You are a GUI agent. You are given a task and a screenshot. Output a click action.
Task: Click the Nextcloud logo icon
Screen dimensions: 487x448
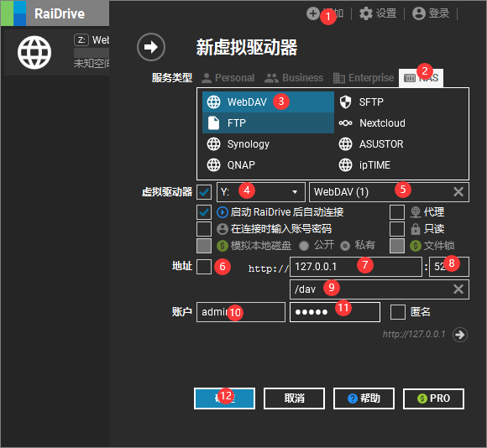(345, 122)
